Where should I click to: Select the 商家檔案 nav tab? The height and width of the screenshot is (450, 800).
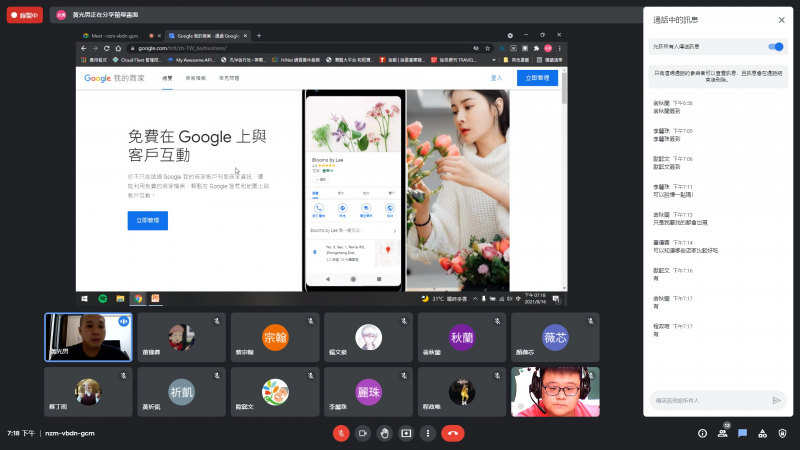point(195,78)
